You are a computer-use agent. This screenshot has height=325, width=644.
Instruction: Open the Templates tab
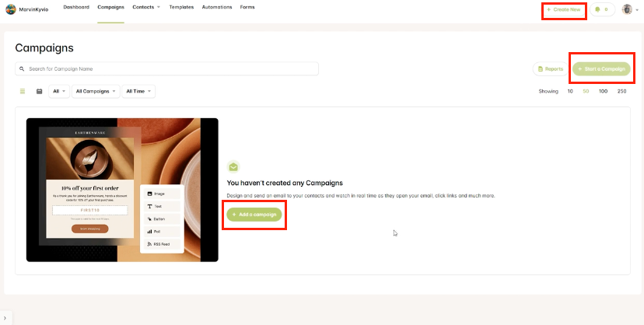point(181,7)
